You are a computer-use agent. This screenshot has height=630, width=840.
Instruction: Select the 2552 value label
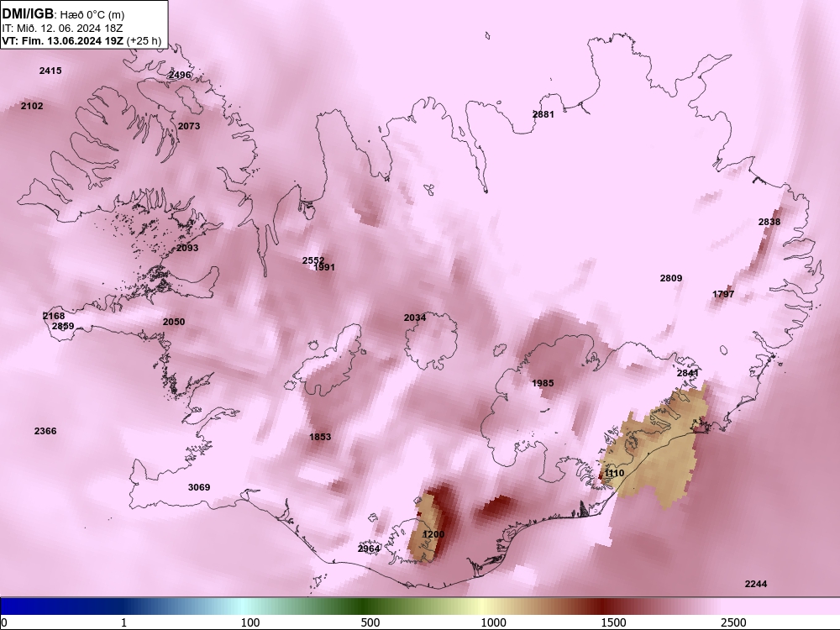tap(312, 261)
